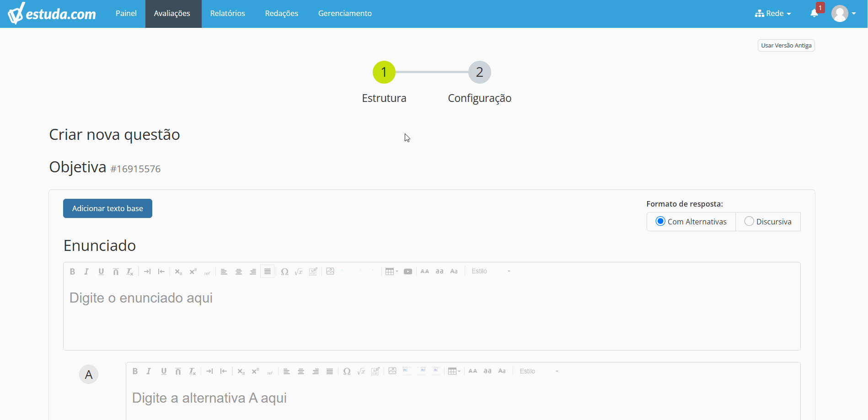This screenshot has width=868, height=420.
Task: Apply subscript in the Enunciado toolbar
Action: pyautogui.click(x=178, y=271)
